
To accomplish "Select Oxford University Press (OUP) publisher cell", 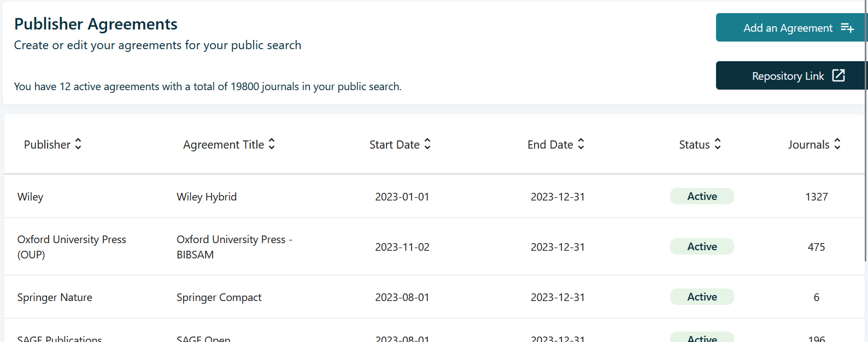I will 72,247.
